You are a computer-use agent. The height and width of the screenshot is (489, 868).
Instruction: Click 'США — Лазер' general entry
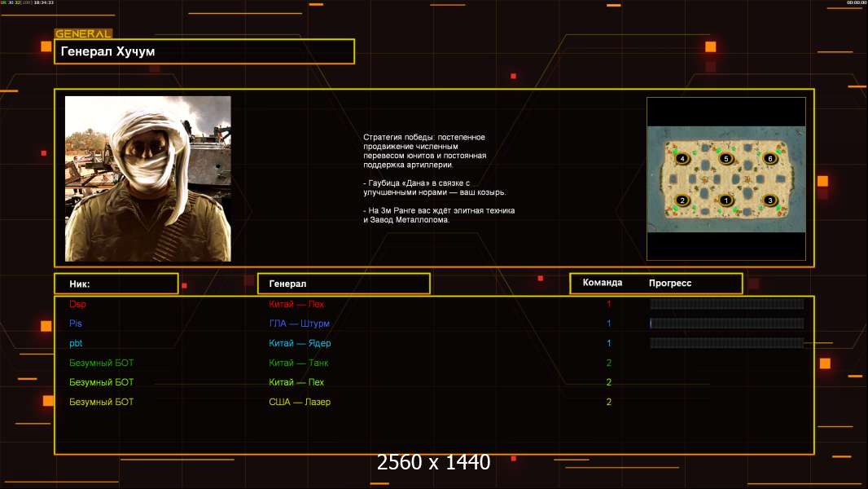point(300,402)
